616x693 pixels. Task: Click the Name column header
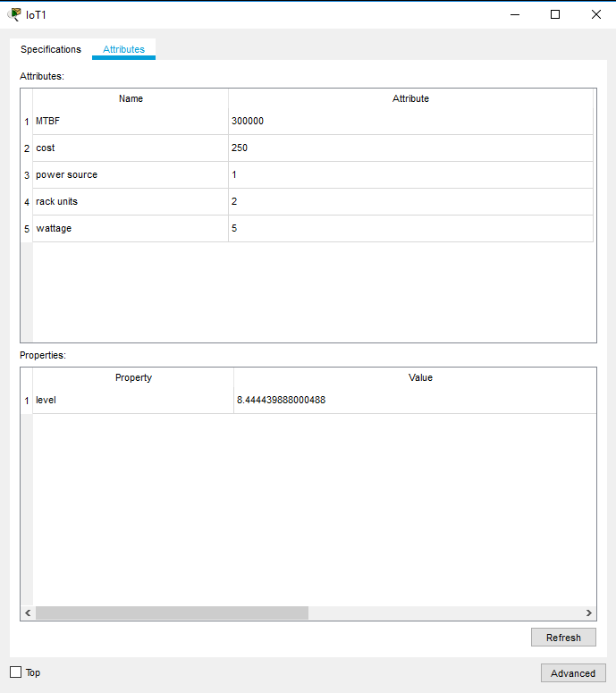[x=131, y=98]
